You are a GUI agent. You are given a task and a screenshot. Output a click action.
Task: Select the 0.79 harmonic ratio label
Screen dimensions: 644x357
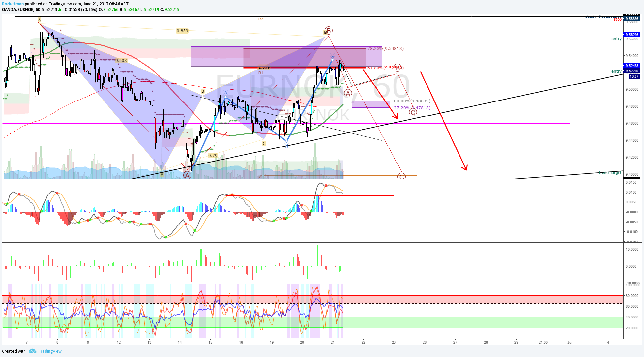tap(213, 155)
